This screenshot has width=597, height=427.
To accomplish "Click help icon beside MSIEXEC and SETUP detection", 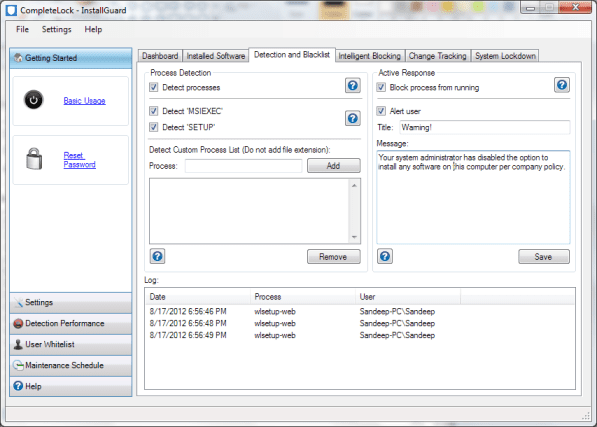I will click(x=353, y=118).
